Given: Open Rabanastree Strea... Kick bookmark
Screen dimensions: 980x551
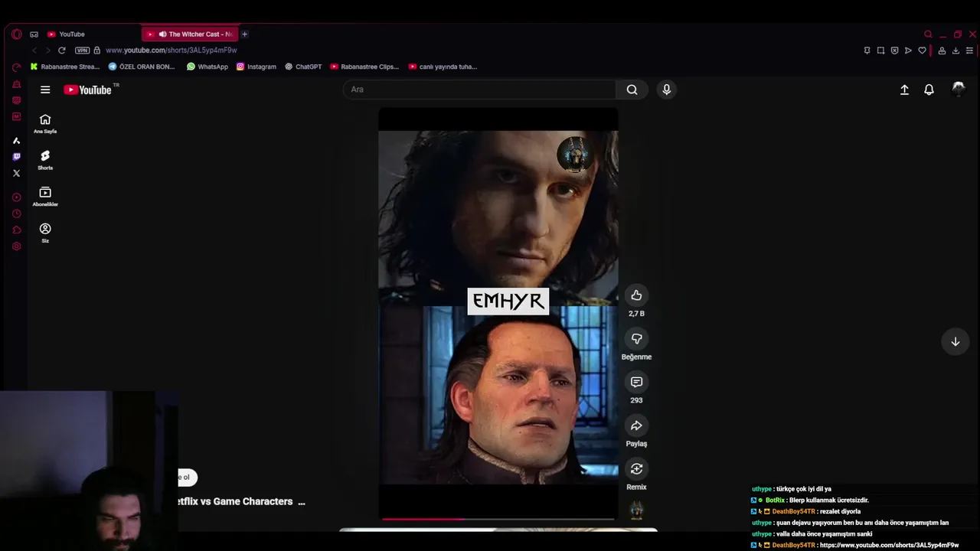Looking at the screenshot, I should (x=65, y=67).
